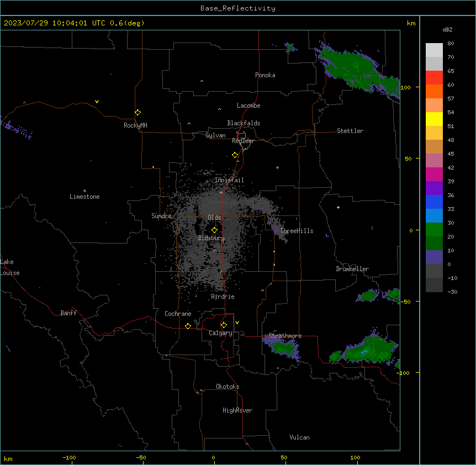The image size is (476, 465).
Task: Click the asterisk marker above Limestone
Action: (84, 191)
